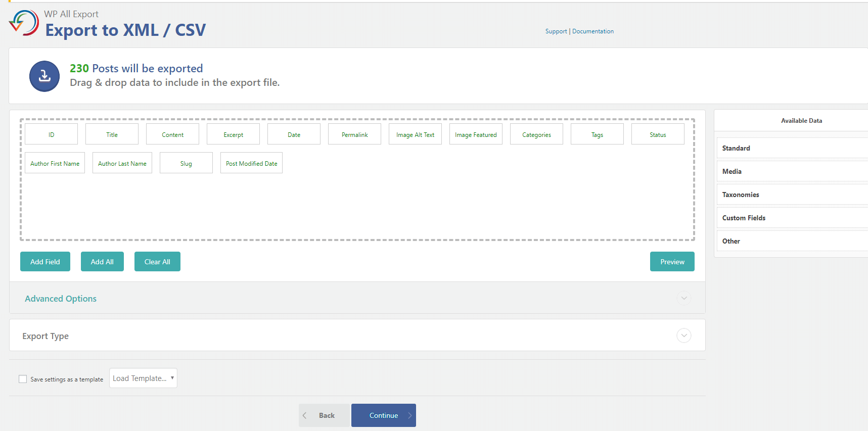Image resolution: width=868 pixels, height=431 pixels.
Task: Click the blue download circle icon
Action: (44, 76)
